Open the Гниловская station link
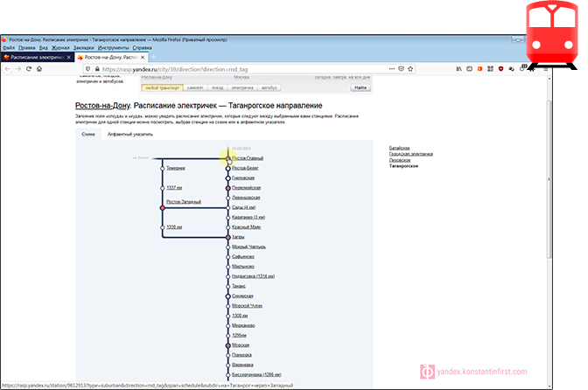Screen dimensions: 588x390 pos(243,178)
